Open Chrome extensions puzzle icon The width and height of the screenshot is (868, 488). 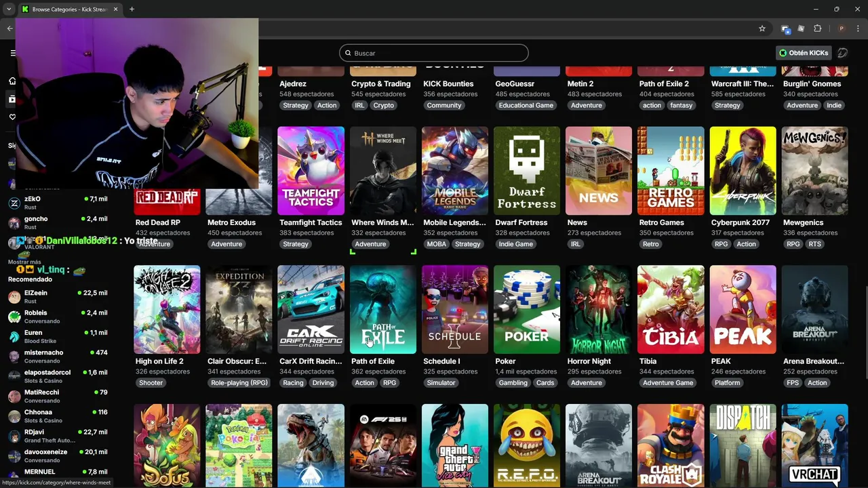click(x=817, y=28)
